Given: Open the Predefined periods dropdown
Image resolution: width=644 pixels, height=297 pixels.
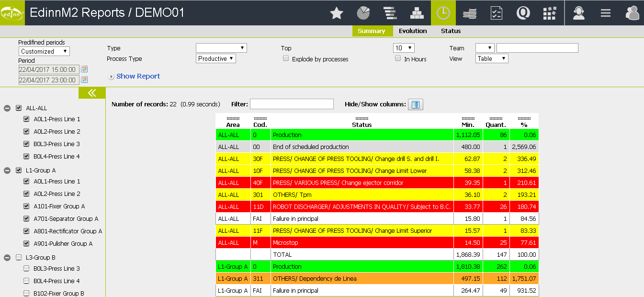Looking at the screenshot, I should pyautogui.click(x=44, y=51).
